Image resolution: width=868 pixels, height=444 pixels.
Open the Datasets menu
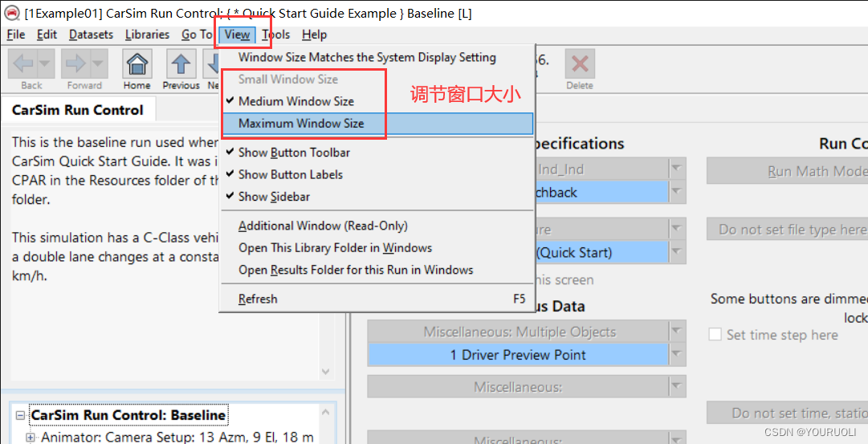tap(91, 35)
